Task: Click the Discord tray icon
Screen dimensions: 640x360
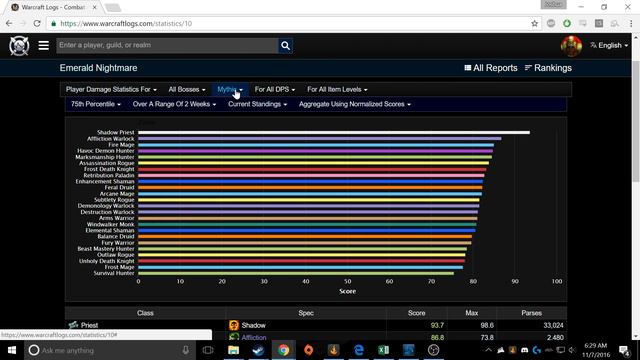Action: coord(524,350)
